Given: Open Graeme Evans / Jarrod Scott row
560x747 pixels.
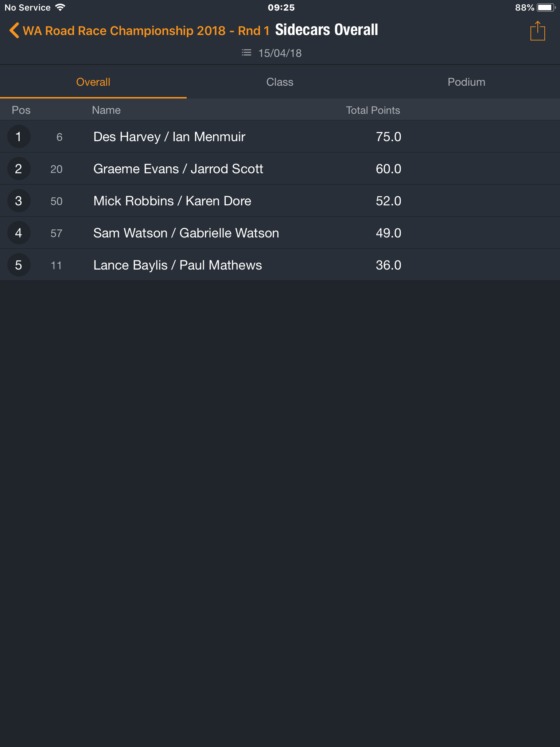Looking at the screenshot, I should tap(280, 169).
